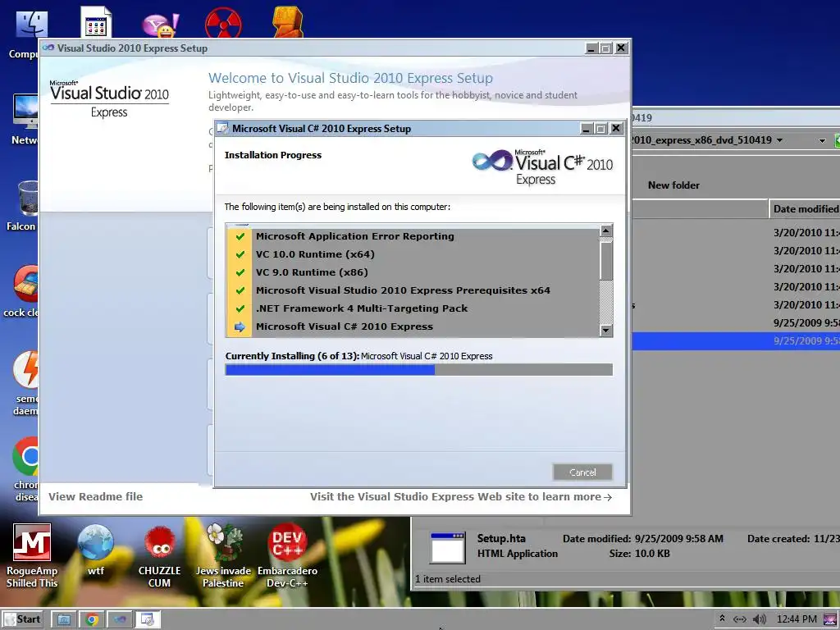Click green checkmark beside Express Prerequisites x64

click(x=240, y=290)
